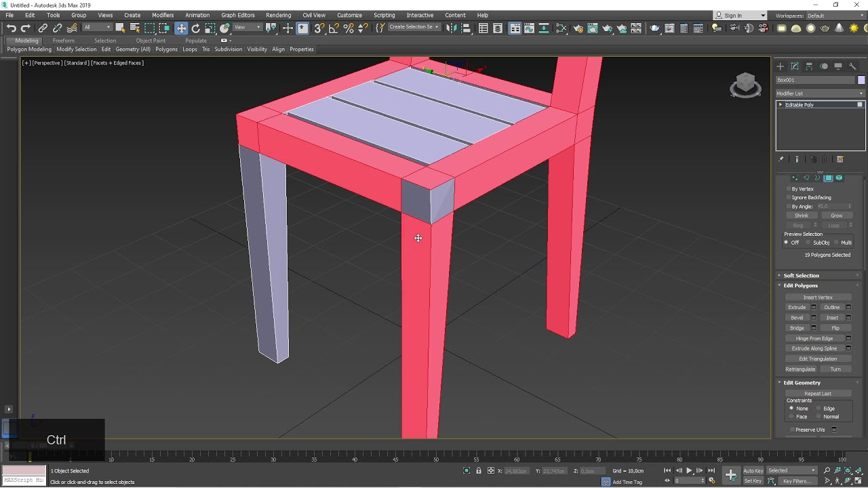Open the View coordinate system dropdown
Screen dimensions: 868x488
point(248,28)
